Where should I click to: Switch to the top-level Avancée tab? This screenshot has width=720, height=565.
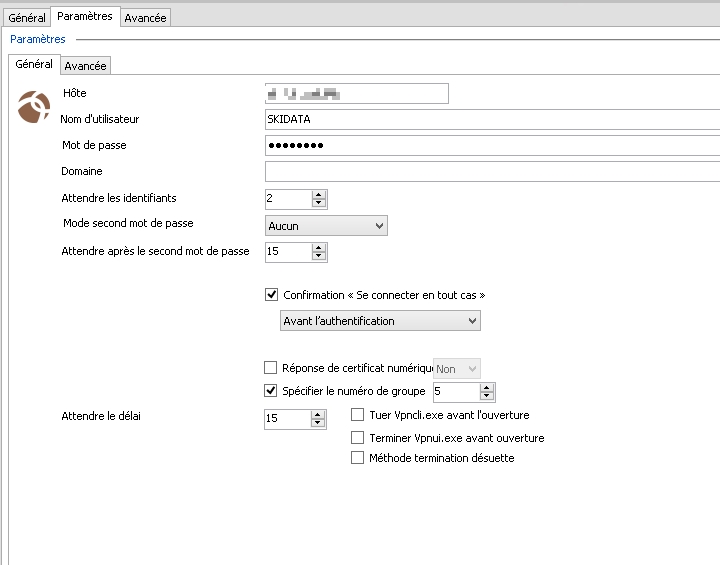[146, 17]
